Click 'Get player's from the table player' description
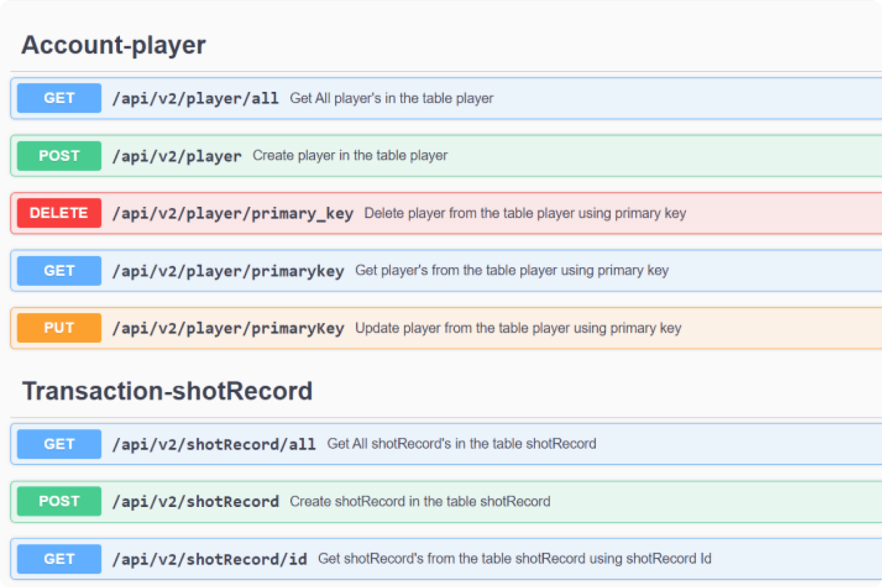 (x=511, y=270)
